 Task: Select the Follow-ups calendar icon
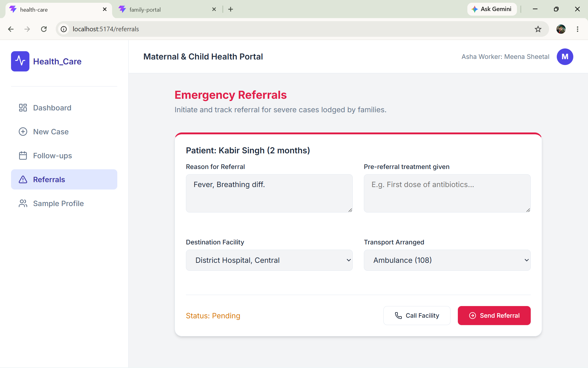pos(23,155)
